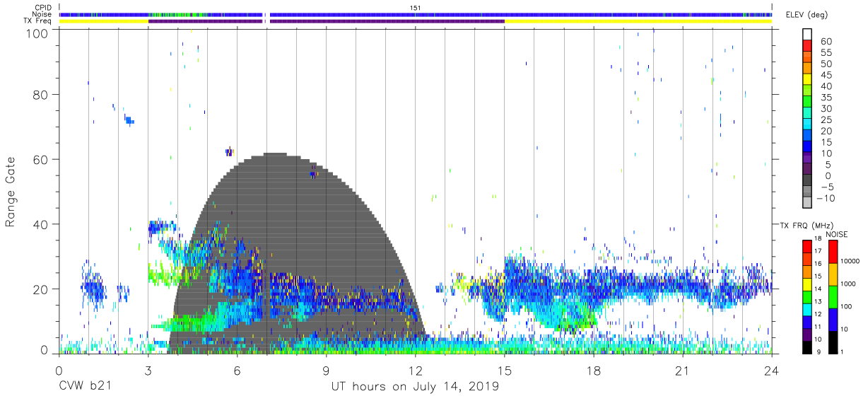Select the green 30–35 degree elevation swatch
Screen dimensions: 868x401
[807, 103]
